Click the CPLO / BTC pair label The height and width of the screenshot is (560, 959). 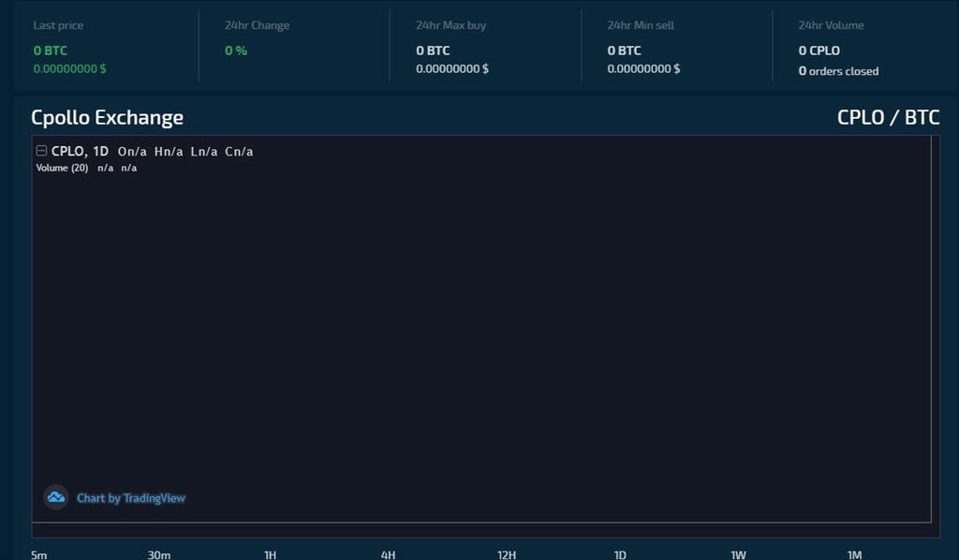888,117
